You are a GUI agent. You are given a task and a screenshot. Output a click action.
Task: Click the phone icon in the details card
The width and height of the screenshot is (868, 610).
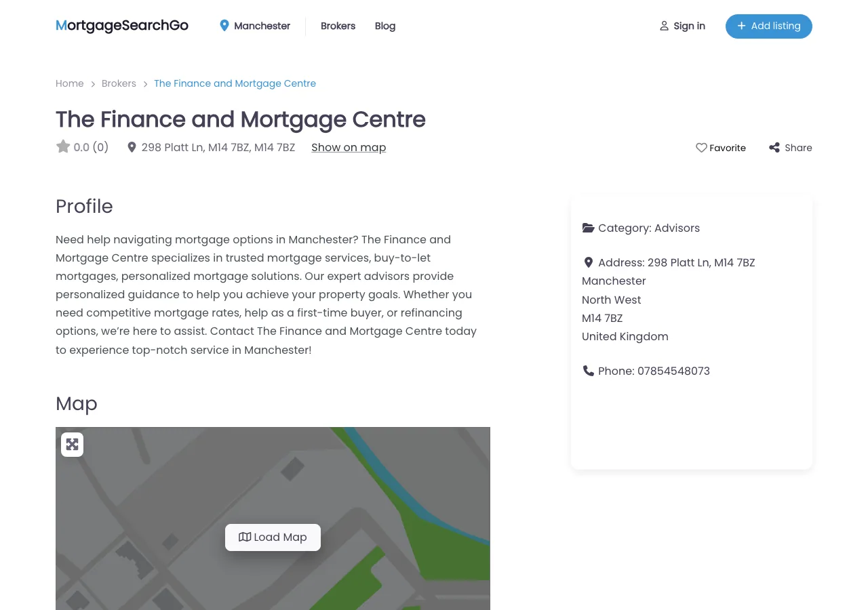coord(588,371)
